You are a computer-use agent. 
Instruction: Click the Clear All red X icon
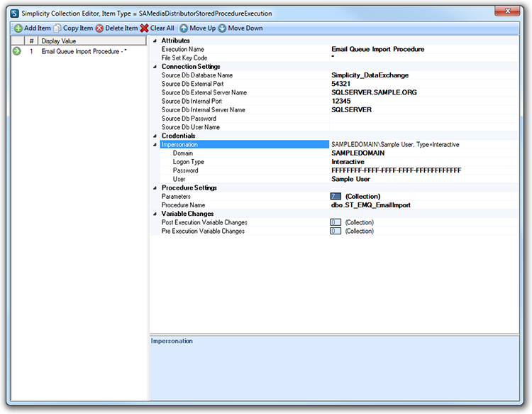145,28
